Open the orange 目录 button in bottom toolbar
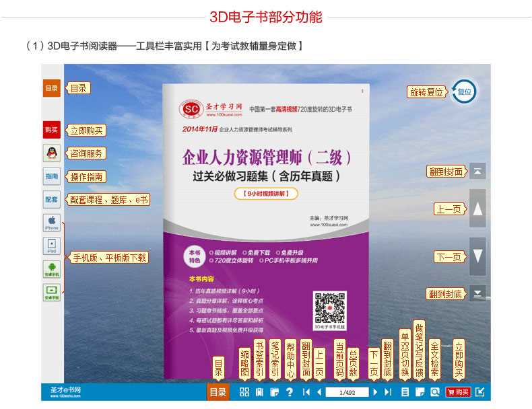This screenshot has width=532, height=409. point(218,392)
